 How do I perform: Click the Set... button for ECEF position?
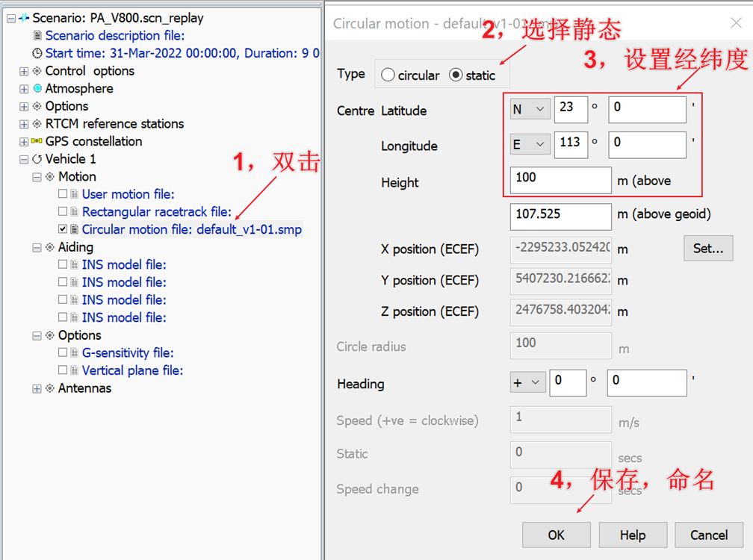707,249
